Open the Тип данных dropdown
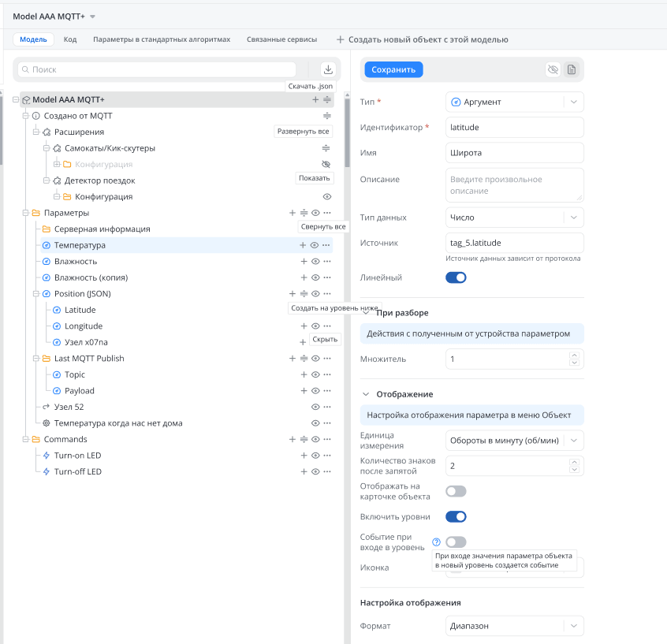667x644 pixels. 515,218
